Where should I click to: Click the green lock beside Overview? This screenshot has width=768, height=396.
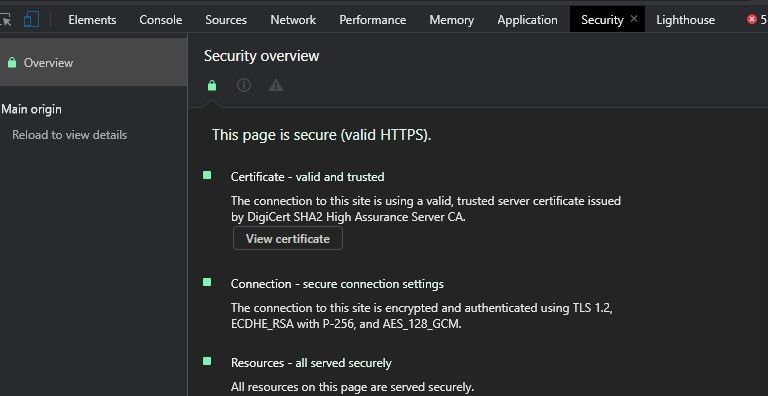click(12, 63)
